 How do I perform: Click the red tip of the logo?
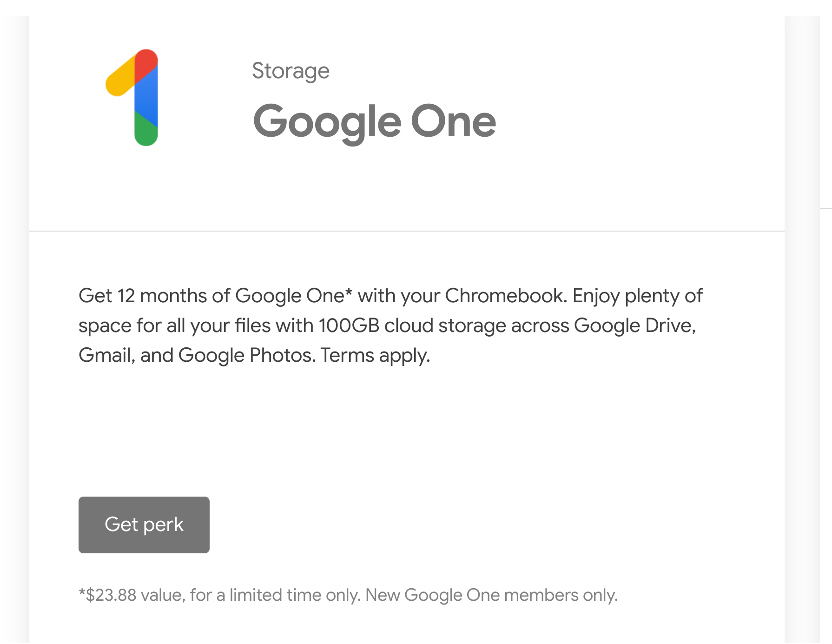pyautogui.click(x=146, y=64)
